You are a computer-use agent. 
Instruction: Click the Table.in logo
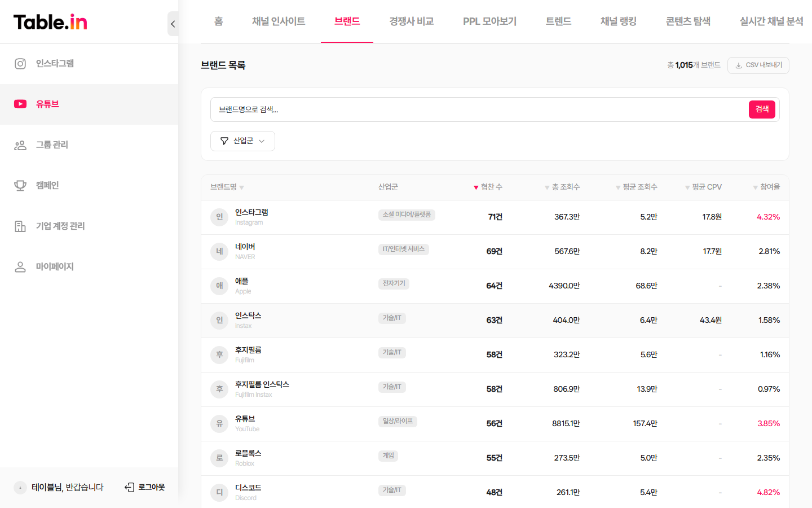50,21
